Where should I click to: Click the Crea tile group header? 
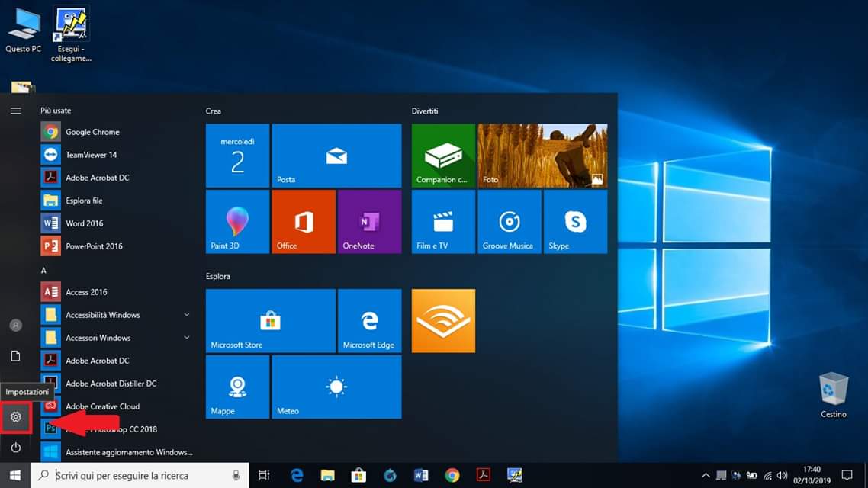click(213, 111)
